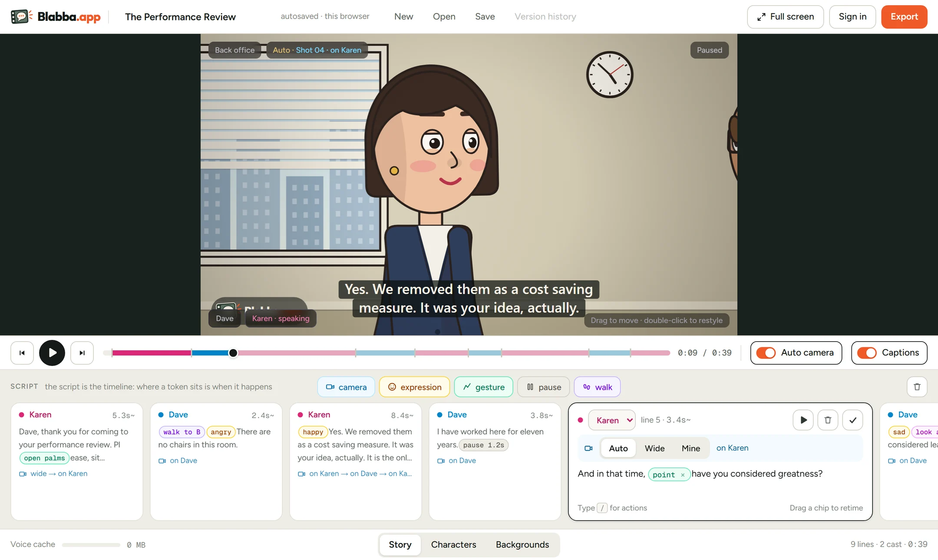Click the timeline playhead knob
Viewport: 938px width, 560px height.
[233, 353]
